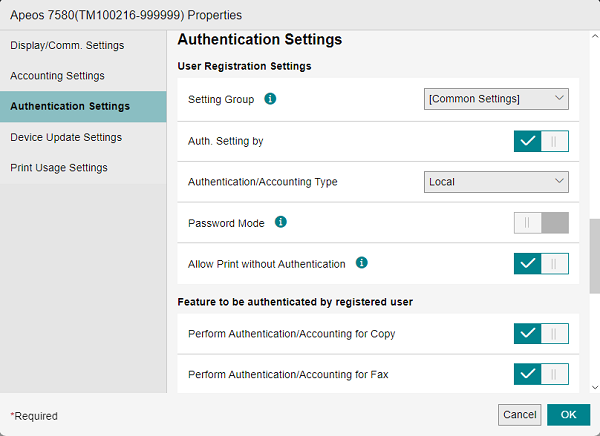Click the Apeos 7580 Properties window title

[126, 15]
